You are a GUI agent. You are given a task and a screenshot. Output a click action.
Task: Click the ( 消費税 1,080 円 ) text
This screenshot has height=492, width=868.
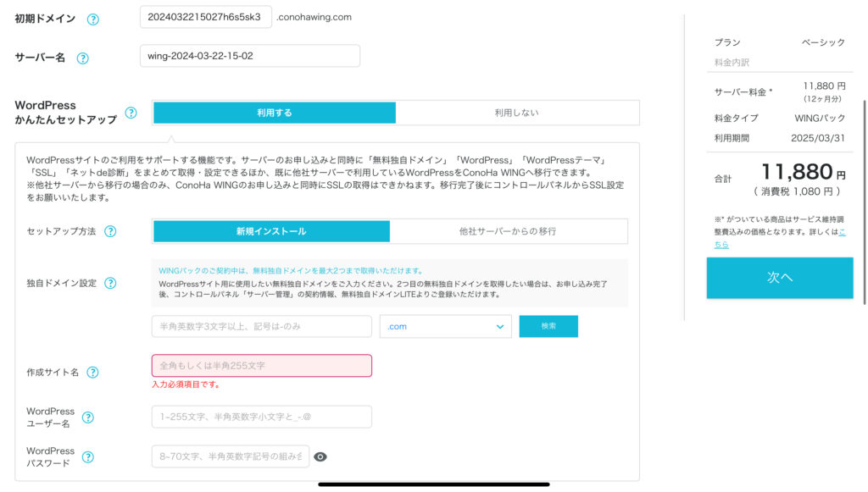(797, 191)
